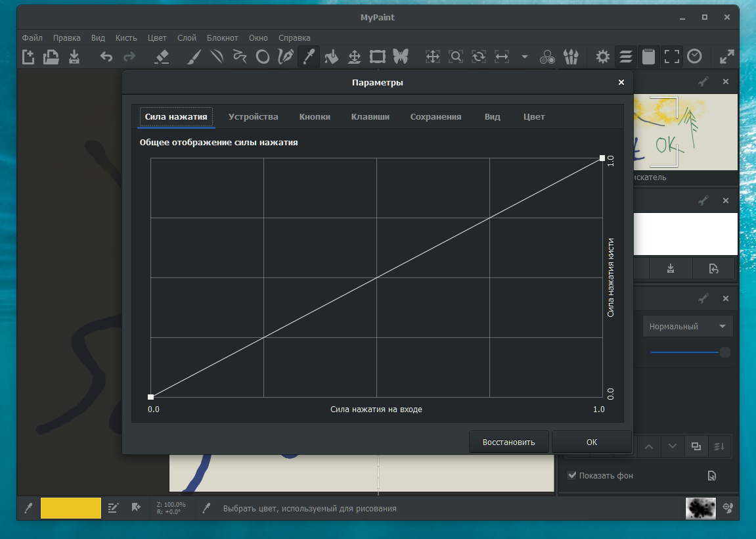Switch to the Клавиши tab
The height and width of the screenshot is (539, 756).
pyautogui.click(x=370, y=117)
